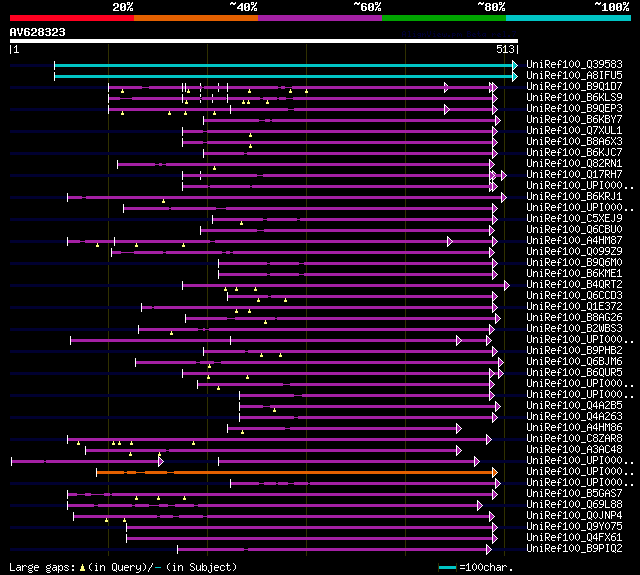The image size is (640, 575).
Task: Click the UniRef100_A4HM87 label
Action: tap(574, 241)
